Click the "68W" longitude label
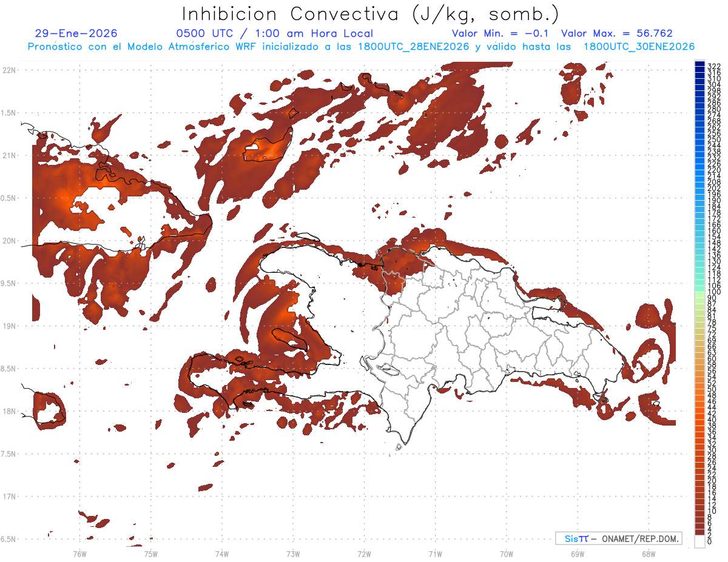The image size is (728, 562). 648,554
